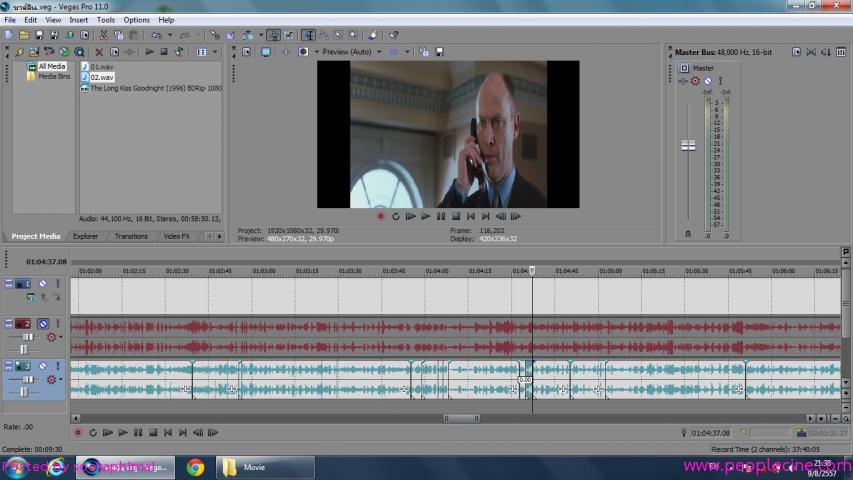Click the Preview on External Monitor icon
Image resolution: width=853 pixels, height=480 pixels.
[x=265, y=52]
